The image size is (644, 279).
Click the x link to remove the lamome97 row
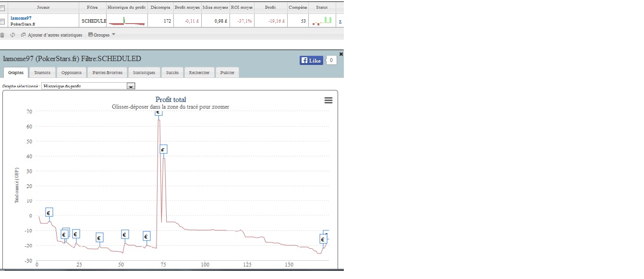tap(340, 21)
